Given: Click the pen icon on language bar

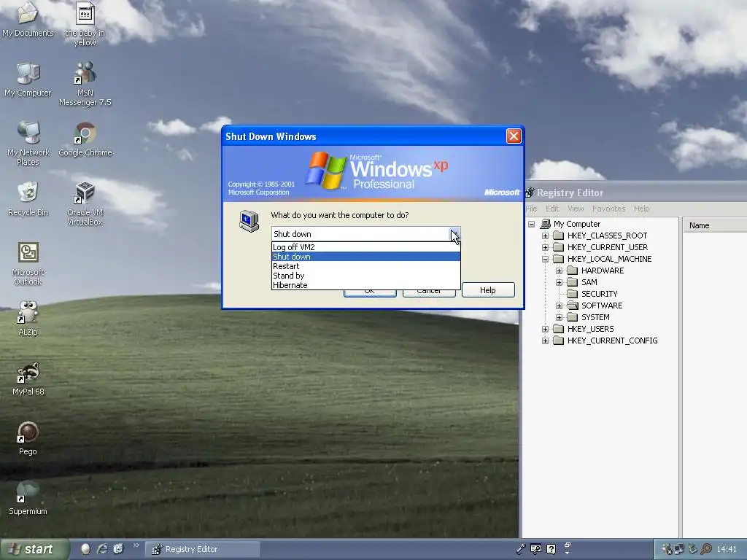Looking at the screenshot, I should 521,549.
